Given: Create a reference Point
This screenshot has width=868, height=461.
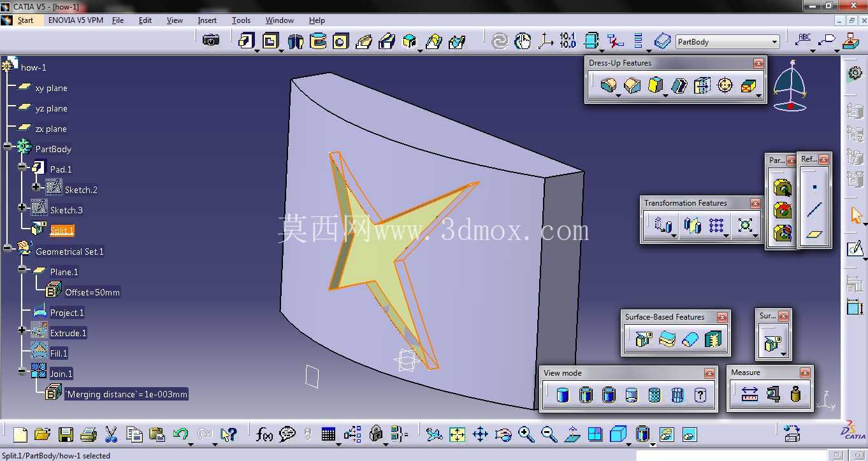Looking at the screenshot, I should pos(814,187).
